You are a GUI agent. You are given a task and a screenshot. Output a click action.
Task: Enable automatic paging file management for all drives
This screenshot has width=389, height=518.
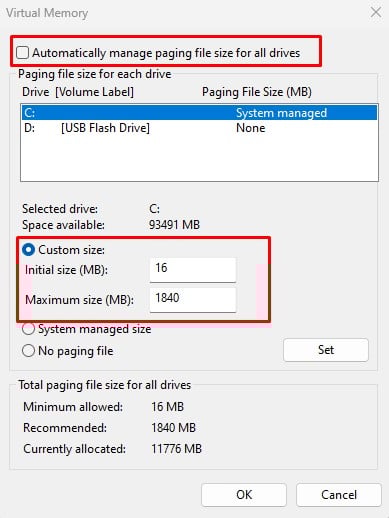(x=22, y=53)
